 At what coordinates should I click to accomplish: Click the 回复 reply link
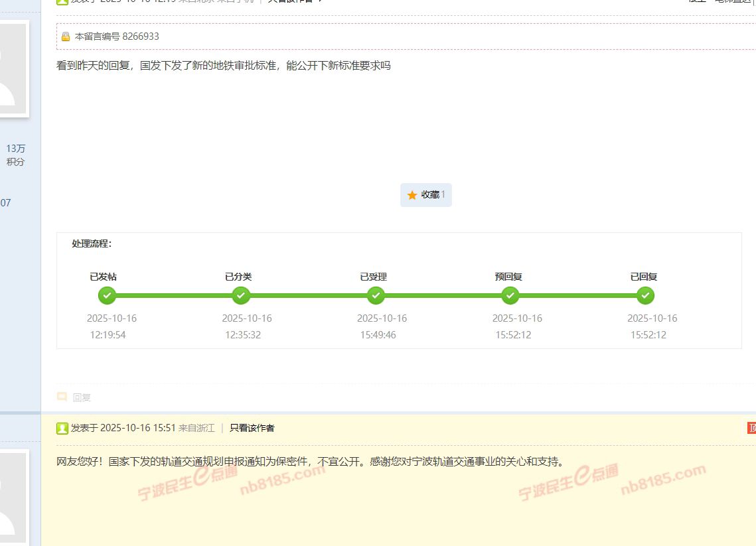coord(82,397)
